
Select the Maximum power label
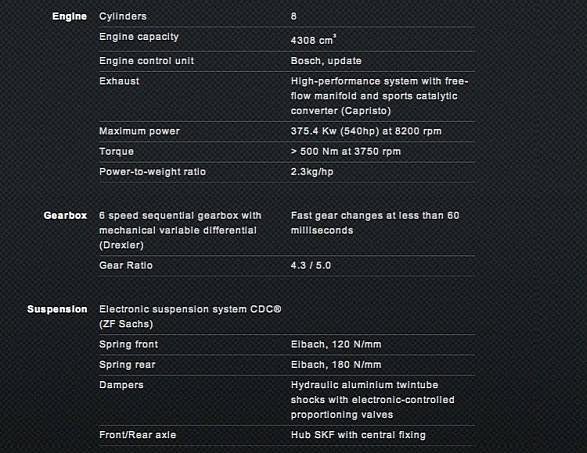coord(139,131)
